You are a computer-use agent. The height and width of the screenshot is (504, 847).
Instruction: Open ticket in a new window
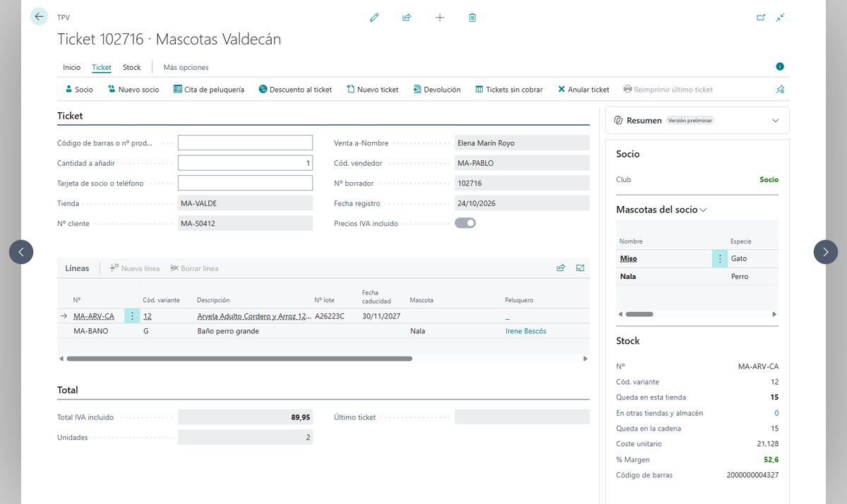tap(761, 18)
